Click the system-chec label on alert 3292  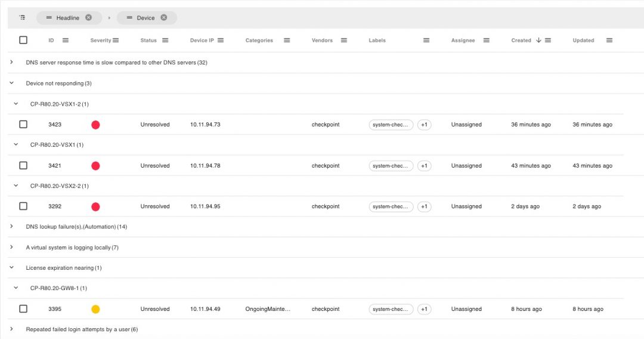pos(391,207)
